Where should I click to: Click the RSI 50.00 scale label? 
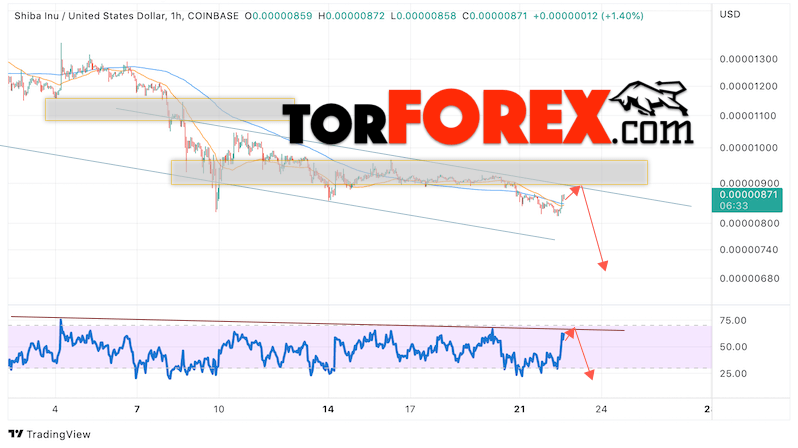click(733, 347)
